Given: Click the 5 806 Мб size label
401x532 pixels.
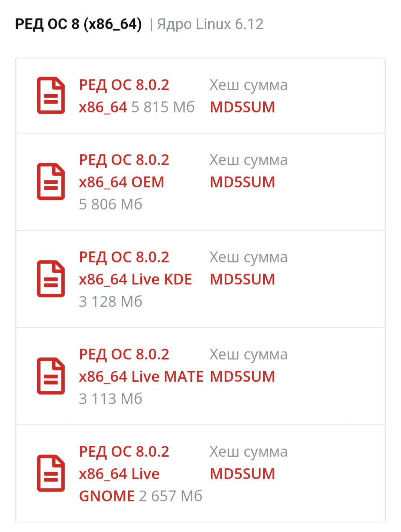Looking at the screenshot, I should tap(111, 204).
